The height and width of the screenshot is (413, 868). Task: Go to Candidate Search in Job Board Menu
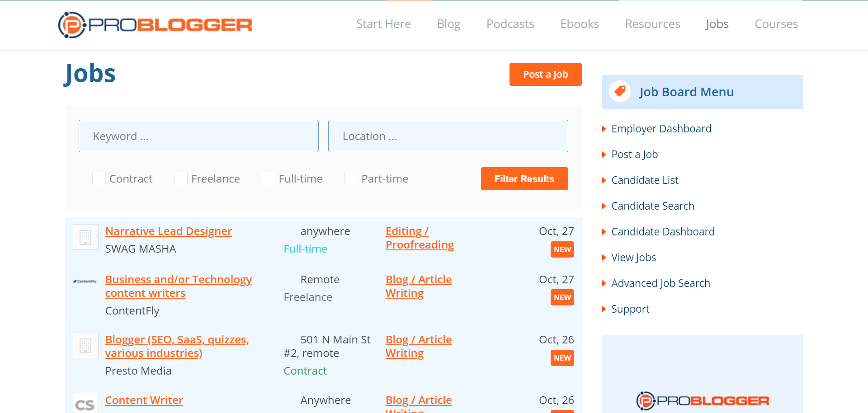652,206
